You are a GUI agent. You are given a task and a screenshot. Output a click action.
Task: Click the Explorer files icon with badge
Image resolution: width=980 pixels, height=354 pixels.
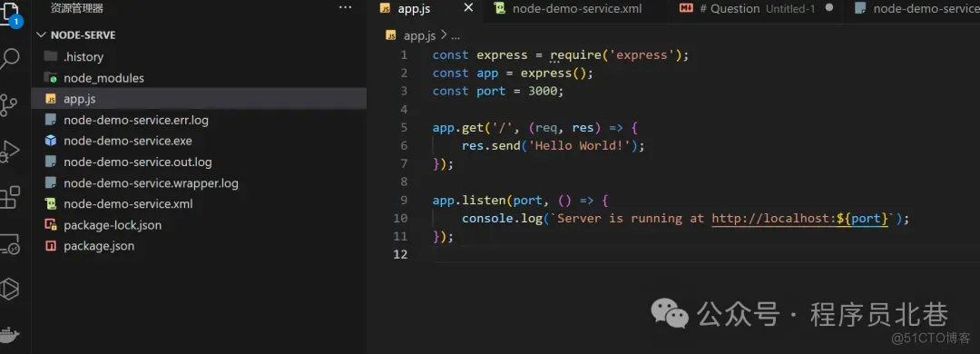[x=10, y=13]
